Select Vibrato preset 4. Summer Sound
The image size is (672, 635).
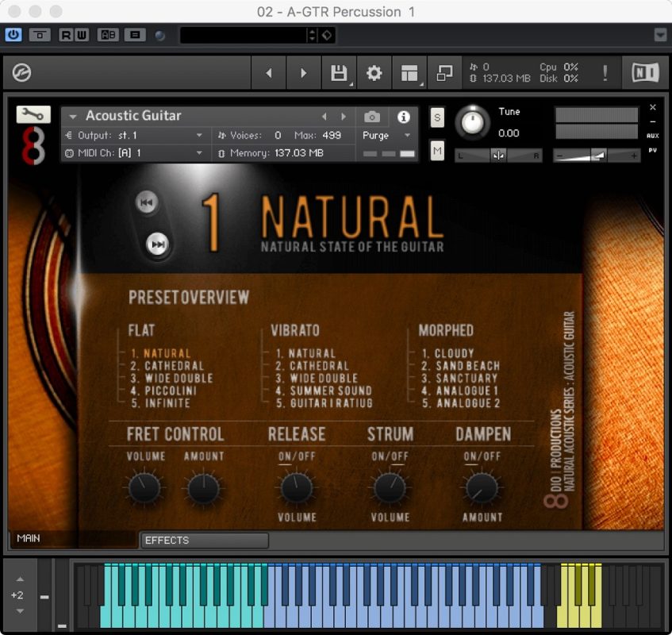tap(324, 391)
